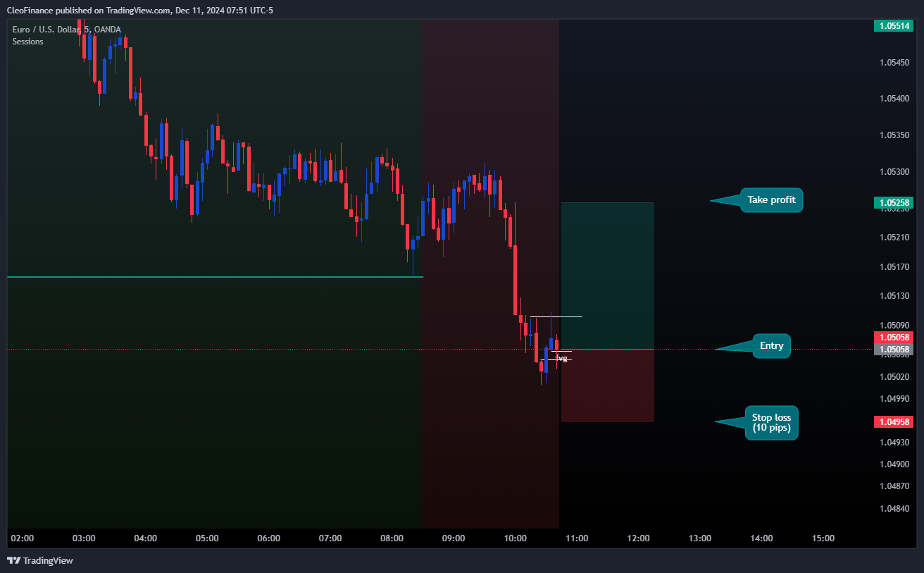Click the TradingView logo at bottom left
This screenshot has height=573, width=924.
click(40, 560)
